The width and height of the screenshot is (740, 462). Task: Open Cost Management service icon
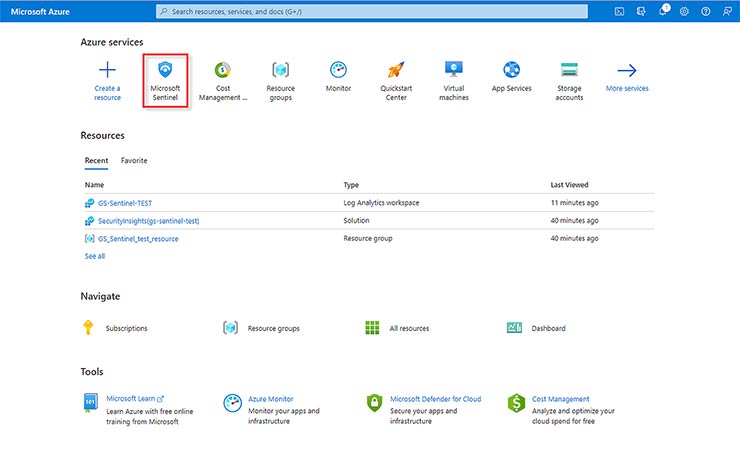coord(223,71)
